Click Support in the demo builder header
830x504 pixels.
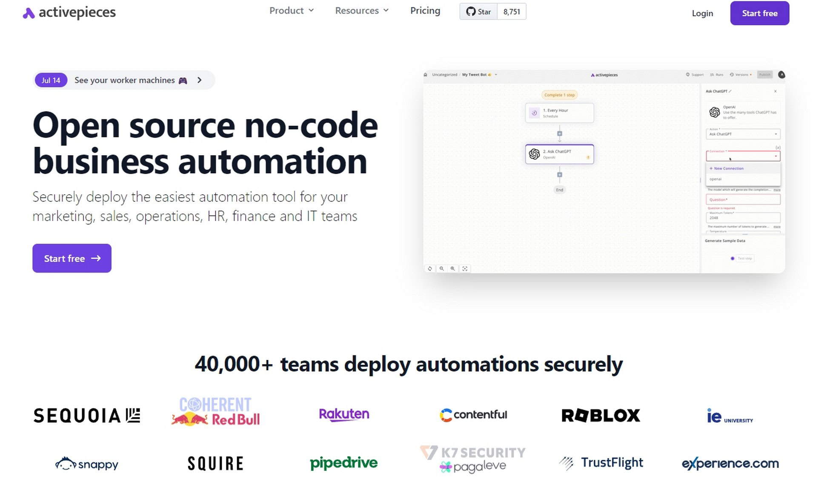(695, 75)
